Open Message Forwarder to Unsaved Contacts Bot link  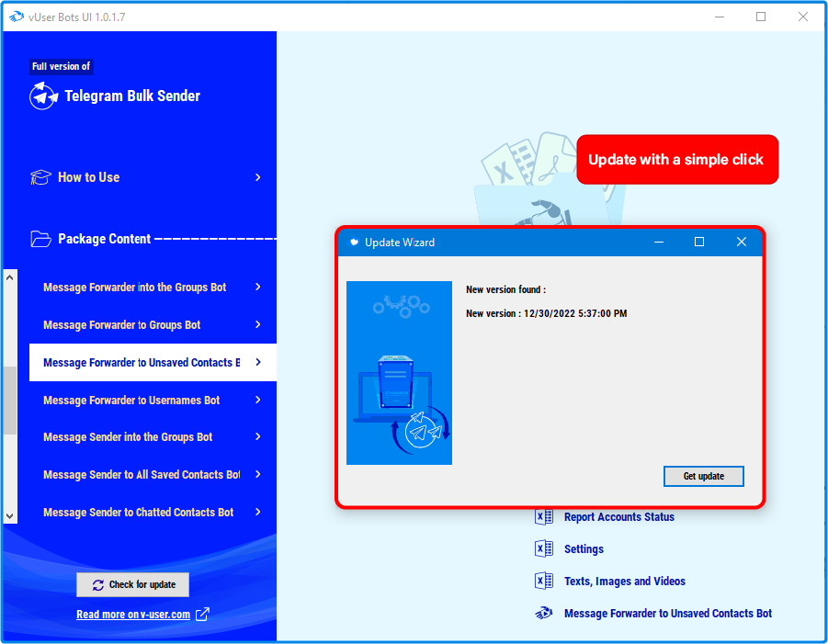(x=668, y=614)
